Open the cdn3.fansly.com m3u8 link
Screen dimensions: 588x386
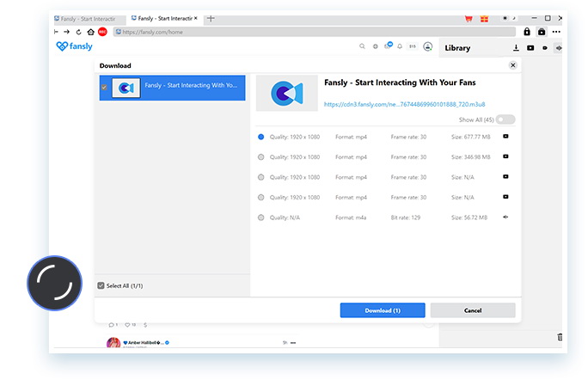(x=404, y=104)
